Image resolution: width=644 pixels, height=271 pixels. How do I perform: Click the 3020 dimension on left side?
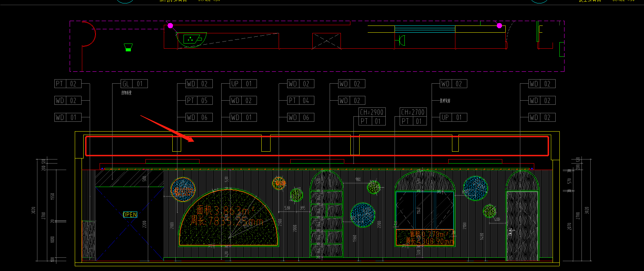coord(33,210)
